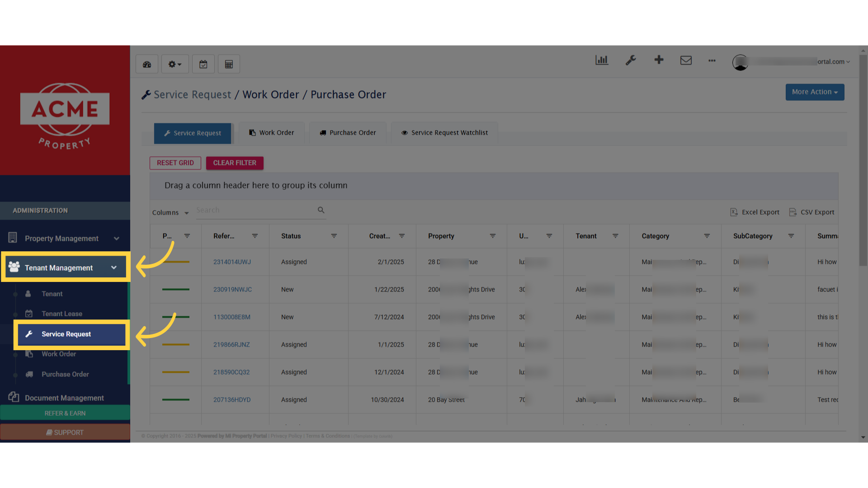Expand the More Action dropdown
This screenshot has width=868, height=488.
(x=815, y=92)
